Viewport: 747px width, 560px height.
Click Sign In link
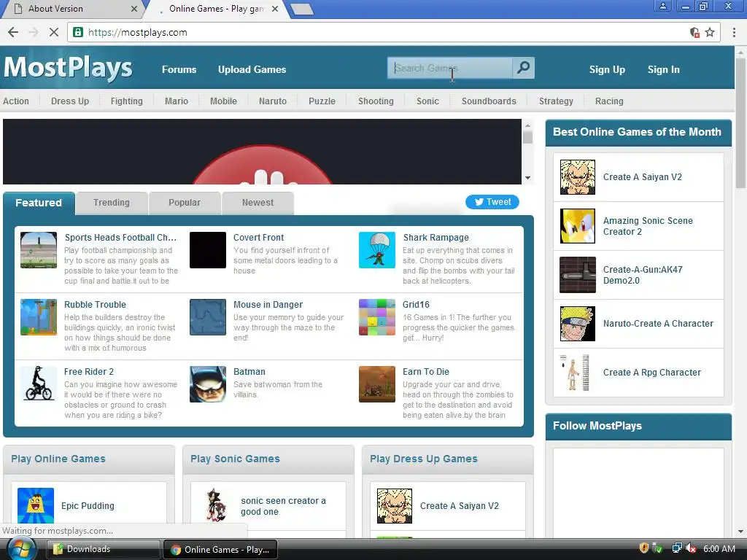pyautogui.click(x=663, y=69)
